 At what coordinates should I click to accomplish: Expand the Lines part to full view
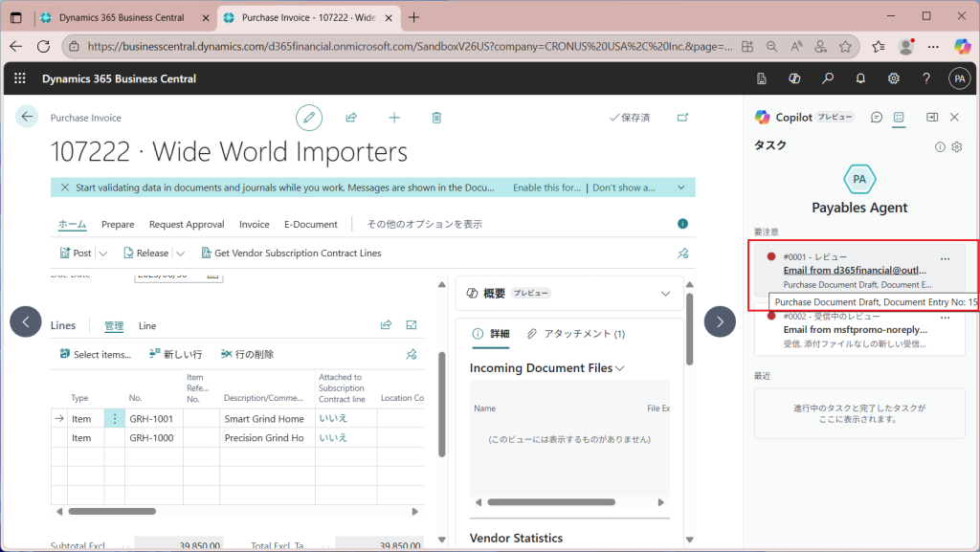[x=412, y=324]
